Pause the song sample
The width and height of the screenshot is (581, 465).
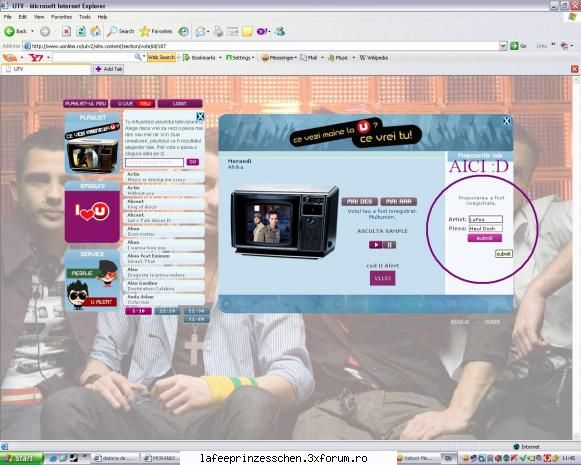[x=389, y=245]
